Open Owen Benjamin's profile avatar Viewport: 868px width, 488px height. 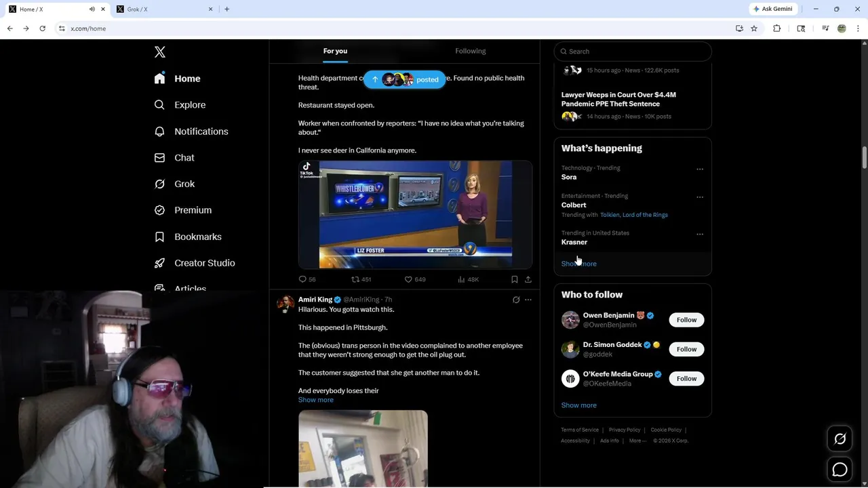pos(570,320)
